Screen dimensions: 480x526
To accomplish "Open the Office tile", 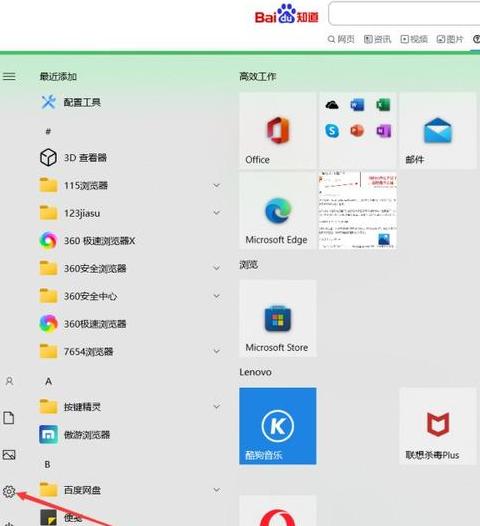I will coord(278,130).
